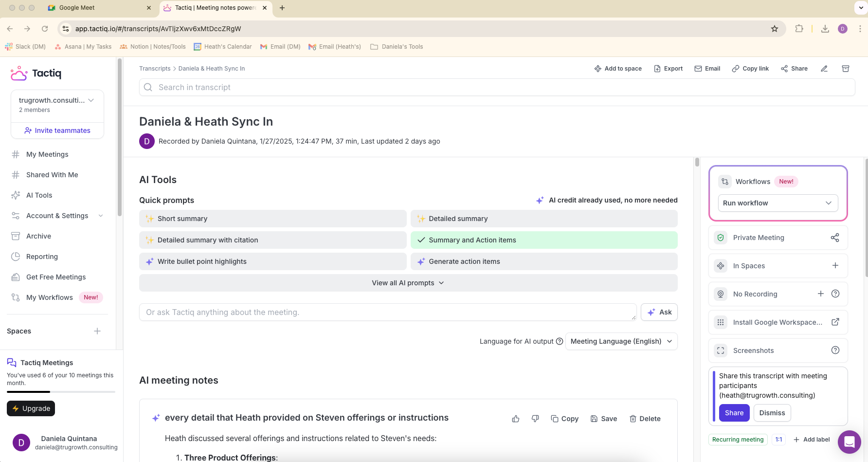
Task: Click the edit pencil icon in header
Action: click(824, 69)
